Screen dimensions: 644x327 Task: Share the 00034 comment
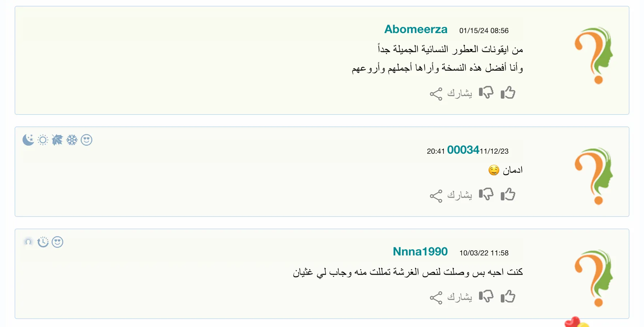click(x=451, y=195)
